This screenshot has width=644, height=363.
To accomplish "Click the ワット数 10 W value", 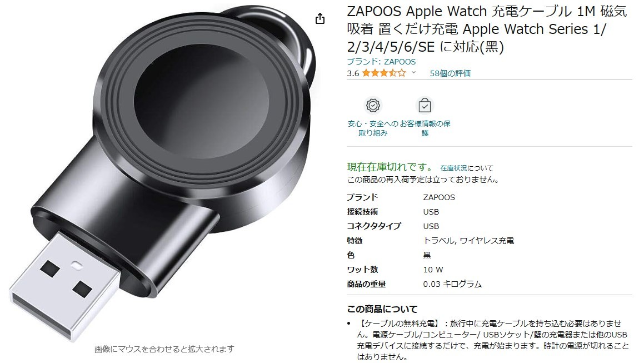I will coord(433,270).
